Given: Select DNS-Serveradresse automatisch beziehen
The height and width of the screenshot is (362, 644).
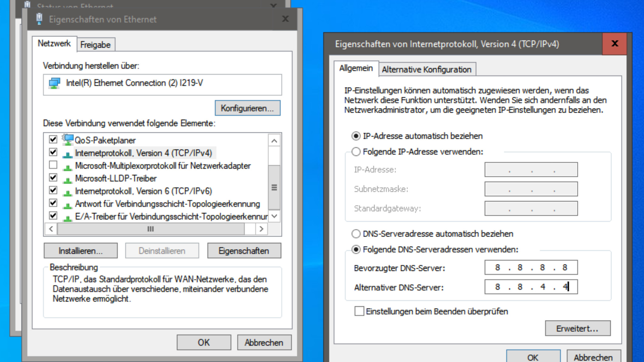Looking at the screenshot, I should point(356,234).
